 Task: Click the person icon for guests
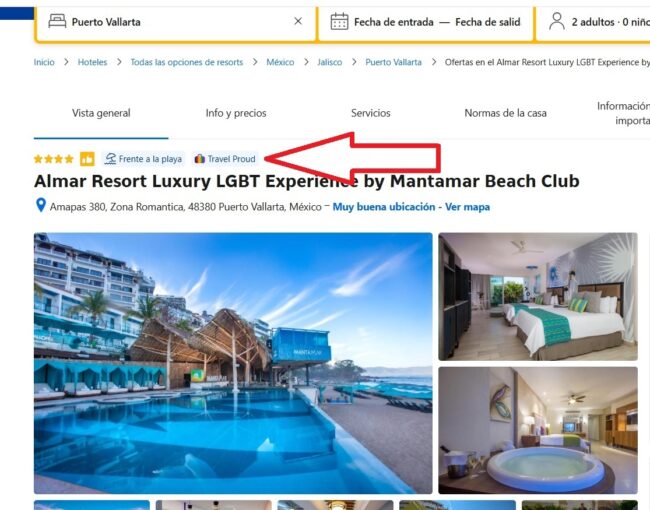pos(556,21)
